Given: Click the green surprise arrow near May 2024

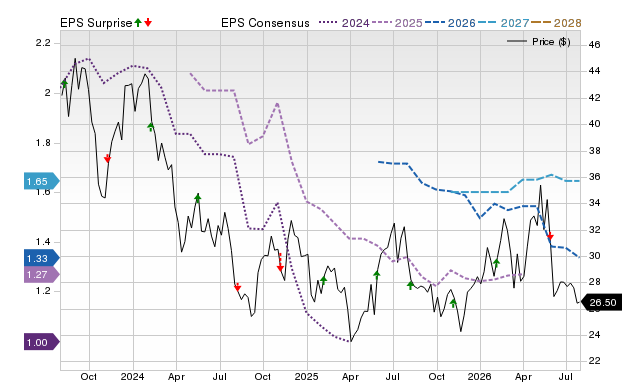Looking at the screenshot, I should click(x=198, y=198).
